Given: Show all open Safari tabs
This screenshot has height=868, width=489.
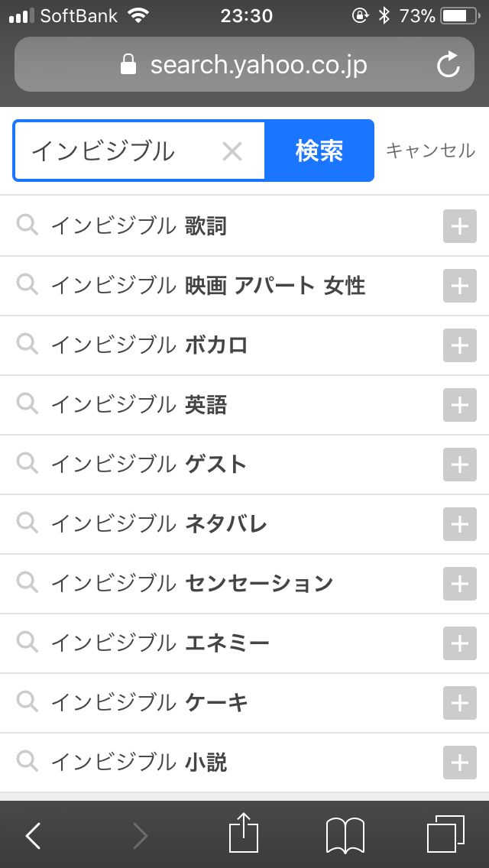Looking at the screenshot, I should click(445, 834).
